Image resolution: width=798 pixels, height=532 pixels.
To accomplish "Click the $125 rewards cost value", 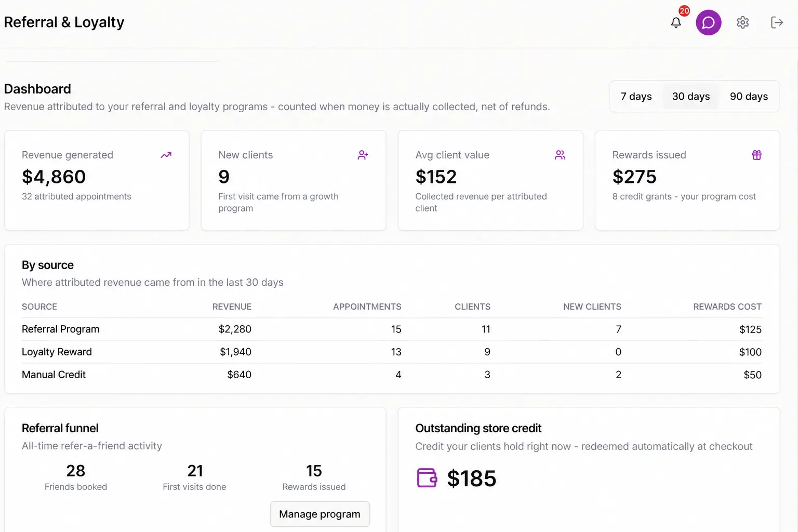I will [750, 329].
